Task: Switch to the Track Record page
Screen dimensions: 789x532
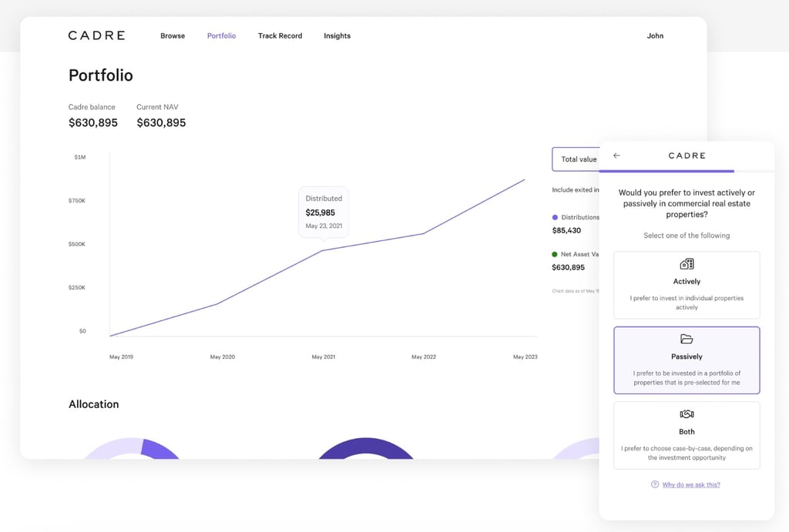Action: 280,35
